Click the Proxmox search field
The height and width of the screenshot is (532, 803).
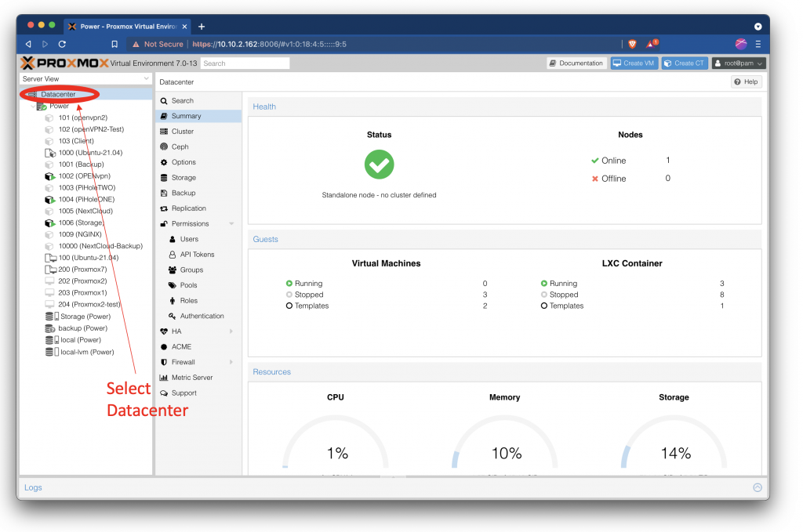click(245, 63)
